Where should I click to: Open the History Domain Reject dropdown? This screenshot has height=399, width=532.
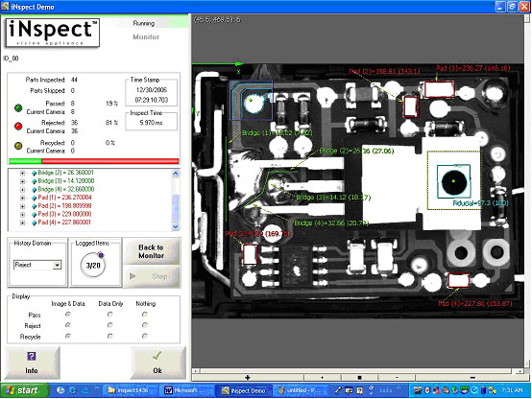click(x=58, y=265)
